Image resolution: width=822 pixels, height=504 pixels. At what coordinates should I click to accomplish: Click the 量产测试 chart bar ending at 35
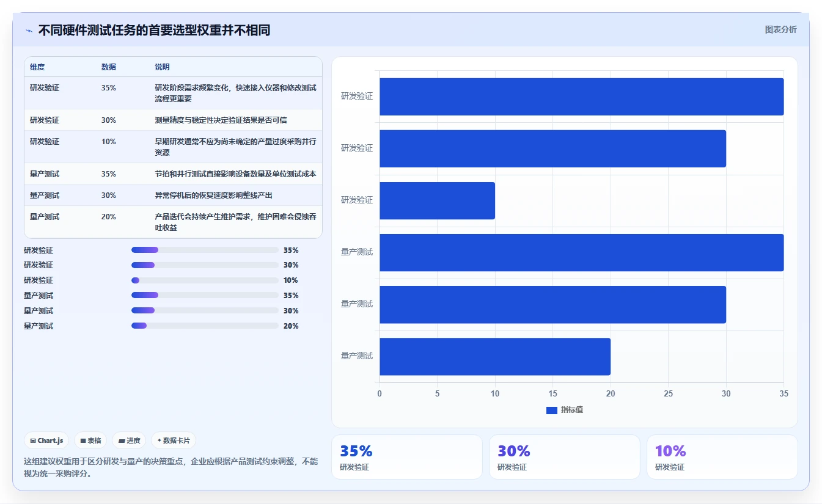(x=581, y=252)
